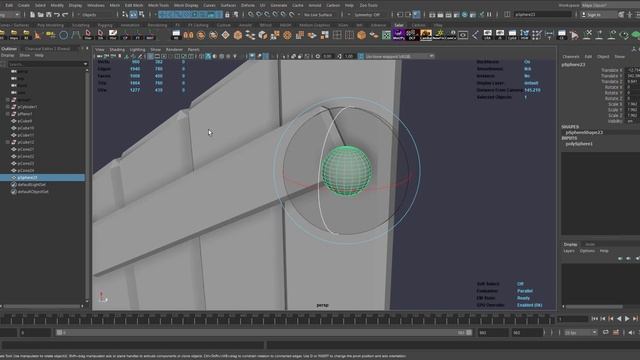Image resolution: width=640 pixels, height=360 pixels.
Task: Toggle the color management icon beside view transform
Action: [361, 56]
